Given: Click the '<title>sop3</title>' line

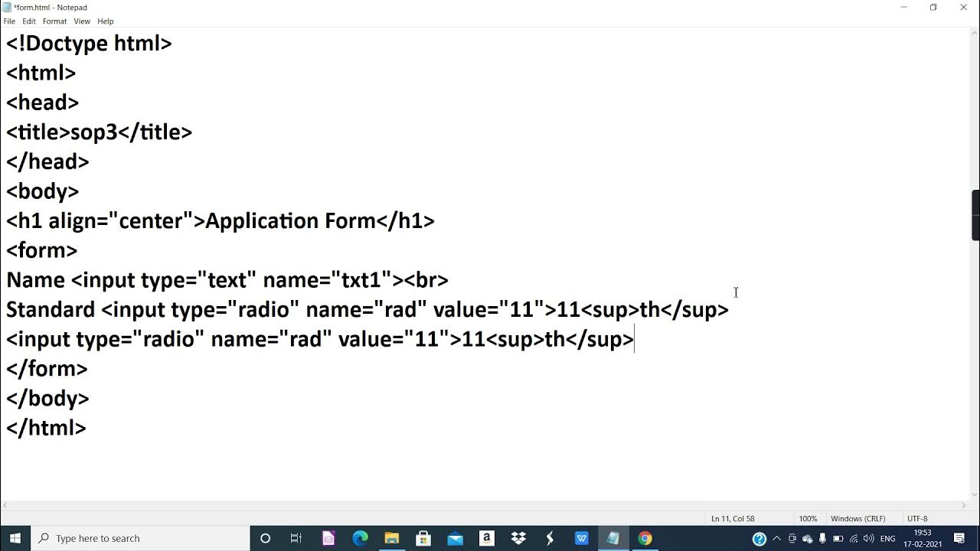Looking at the screenshot, I should (99, 132).
